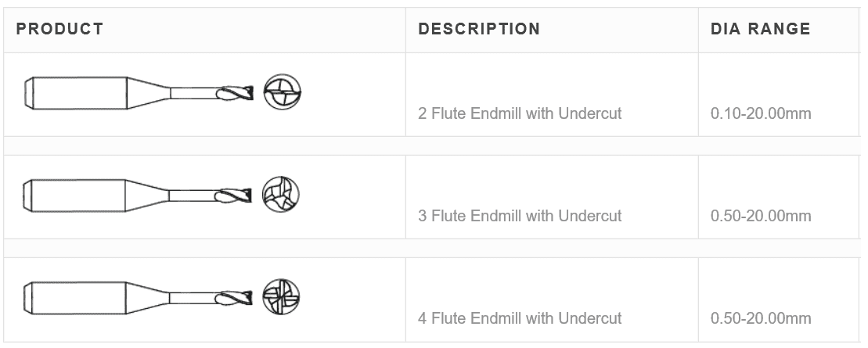Click the 2 flute endmill end-view icon

pyautogui.click(x=283, y=94)
